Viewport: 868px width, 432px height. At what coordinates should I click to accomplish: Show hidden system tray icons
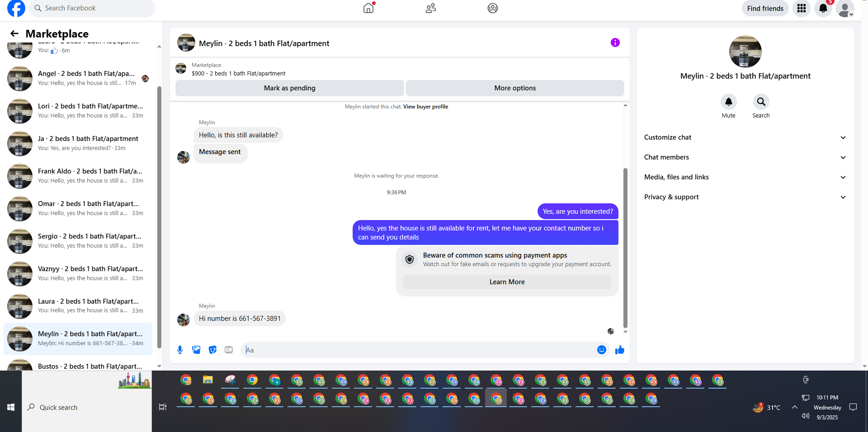pyautogui.click(x=794, y=407)
